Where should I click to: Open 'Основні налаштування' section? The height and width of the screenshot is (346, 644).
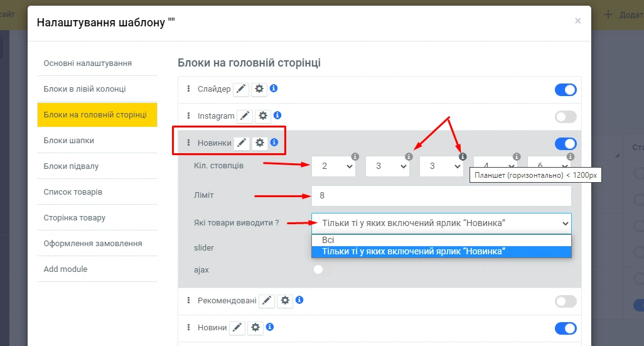pyautogui.click(x=87, y=63)
